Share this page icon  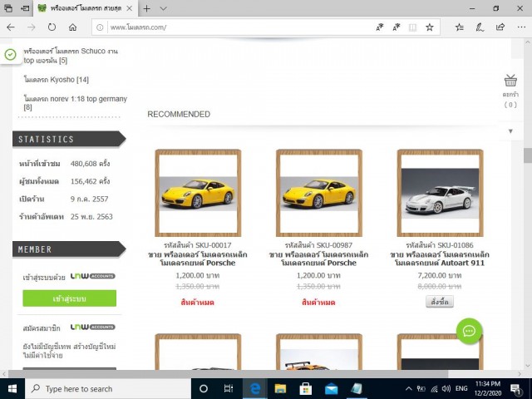[500, 27]
